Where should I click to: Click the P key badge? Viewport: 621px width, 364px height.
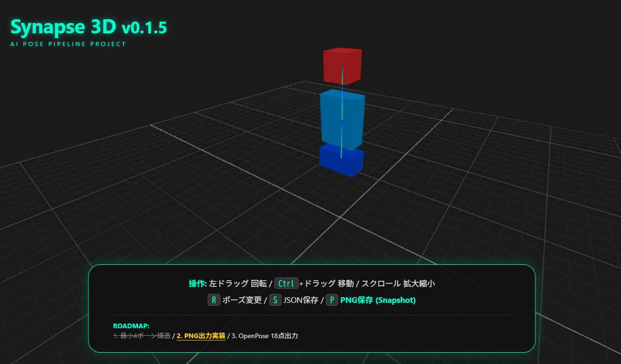pos(332,300)
